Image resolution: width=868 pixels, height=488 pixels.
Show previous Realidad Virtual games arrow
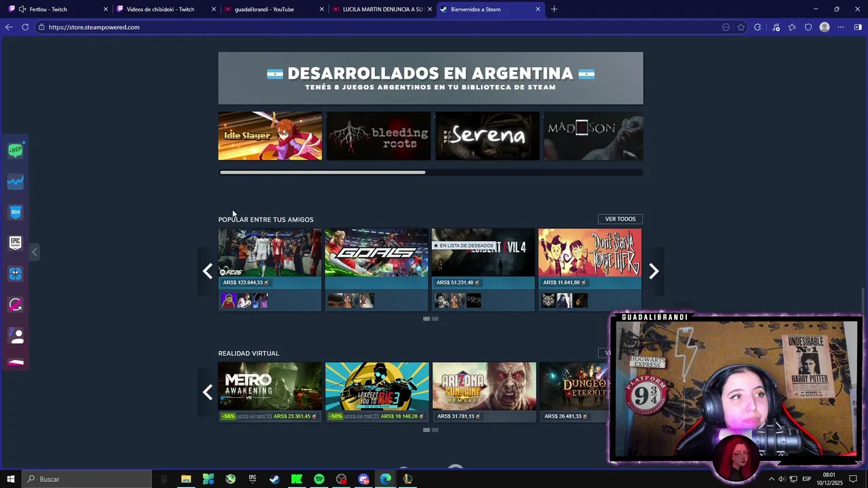click(208, 392)
